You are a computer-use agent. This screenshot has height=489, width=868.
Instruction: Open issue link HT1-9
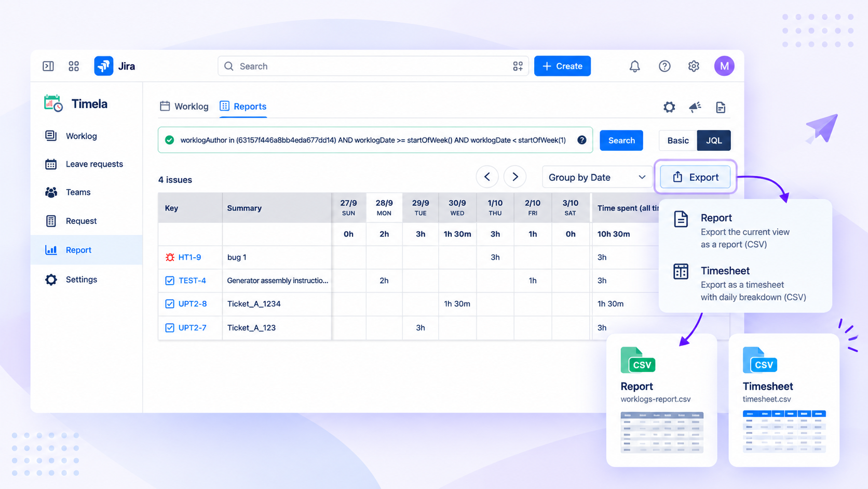click(x=189, y=257)
